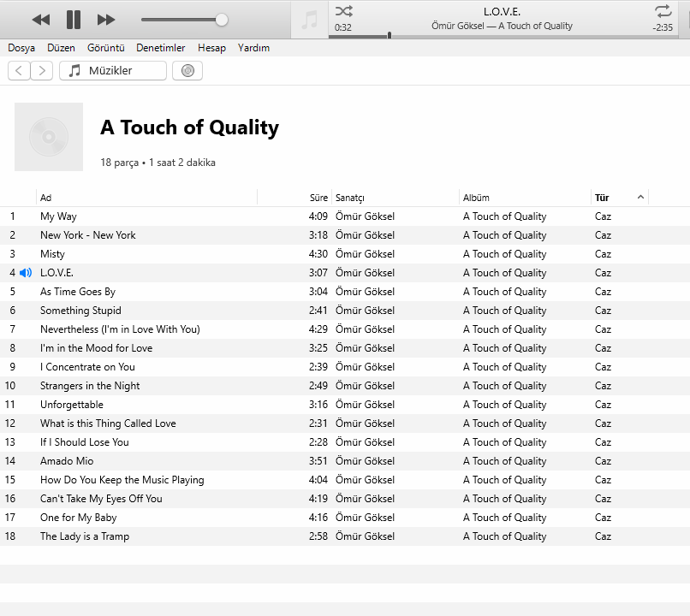The height and width of the screenshot is (616, 690).
Task: Click the speaker now-playing icon on L.O.V.E.
Action: [x=26, y=273]
